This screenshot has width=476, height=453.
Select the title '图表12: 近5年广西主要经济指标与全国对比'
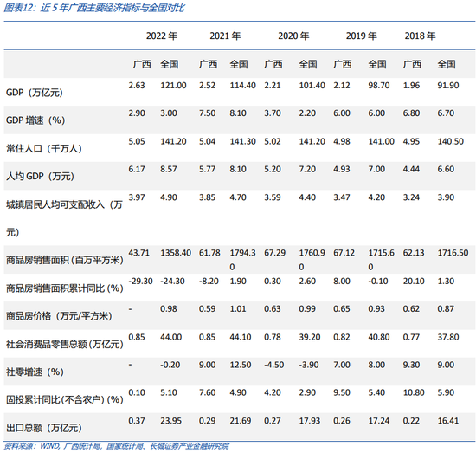pyautogui.click(x=93, y=8)
